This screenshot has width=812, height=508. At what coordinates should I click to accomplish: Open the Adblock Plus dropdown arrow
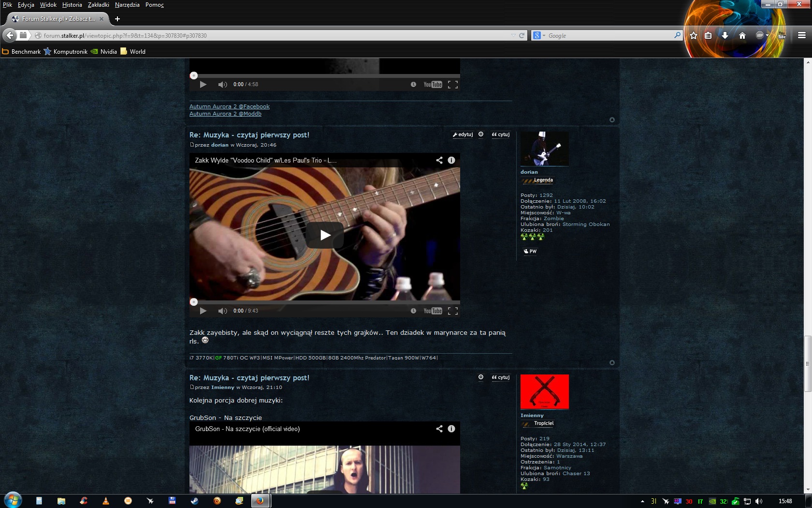pyautogui.click(x=767, y=35)
